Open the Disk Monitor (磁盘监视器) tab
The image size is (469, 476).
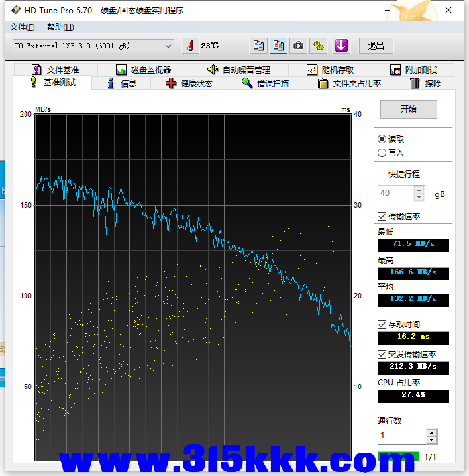coord(143,70)
